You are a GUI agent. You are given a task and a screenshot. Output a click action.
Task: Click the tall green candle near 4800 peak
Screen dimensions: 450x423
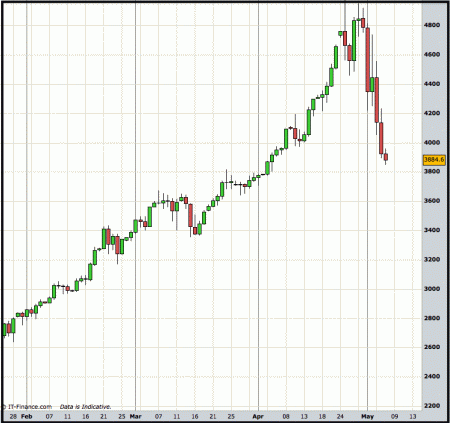(x=354, y=40)
